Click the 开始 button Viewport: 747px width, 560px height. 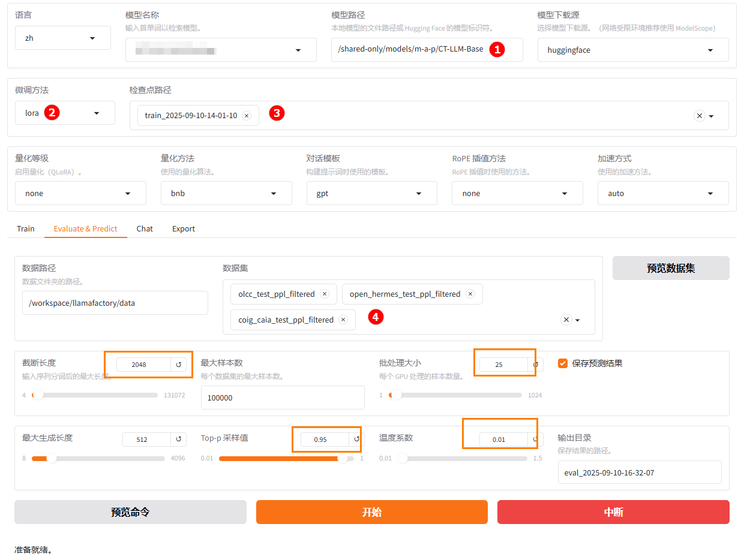tap(371, 512)
